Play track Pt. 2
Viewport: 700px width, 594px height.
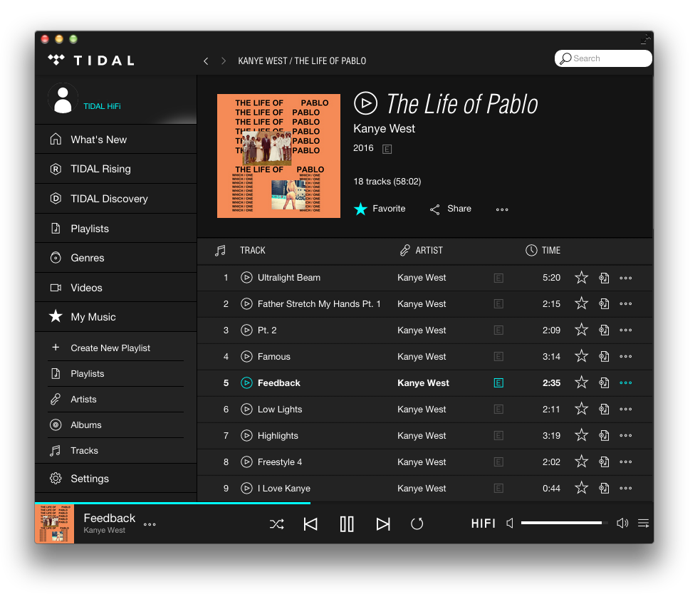246,330
